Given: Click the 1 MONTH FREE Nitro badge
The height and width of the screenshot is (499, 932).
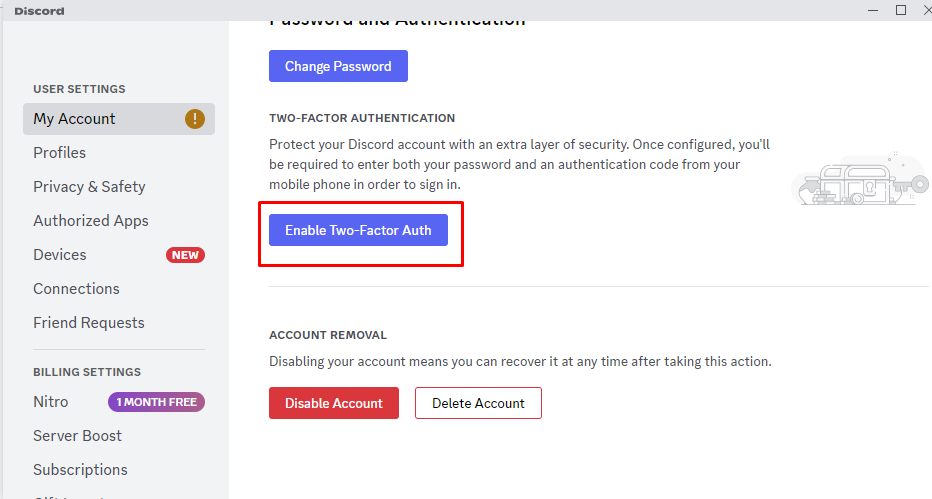Looking at the screenshot, I should (x=156, y=402).
